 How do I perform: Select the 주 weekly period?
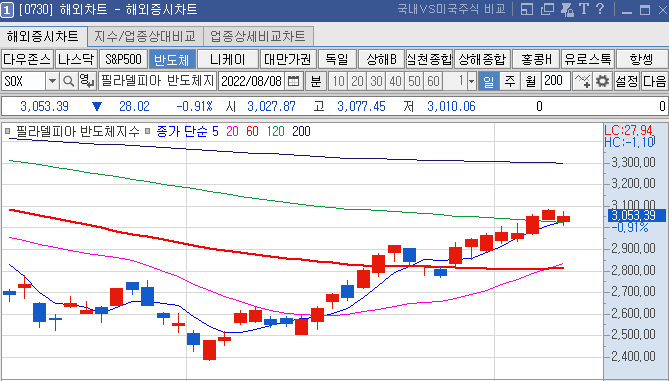pyautogui.click(x=509, y=81)
